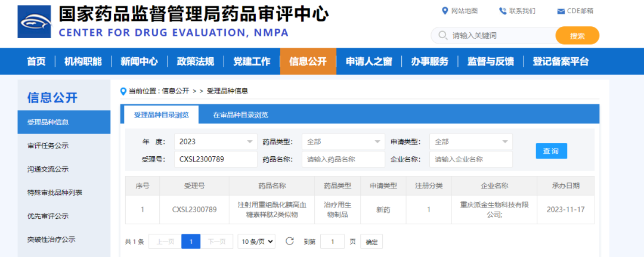Click the 药品名称 input field
The image size is (644, 257).
tap(343, 159)
